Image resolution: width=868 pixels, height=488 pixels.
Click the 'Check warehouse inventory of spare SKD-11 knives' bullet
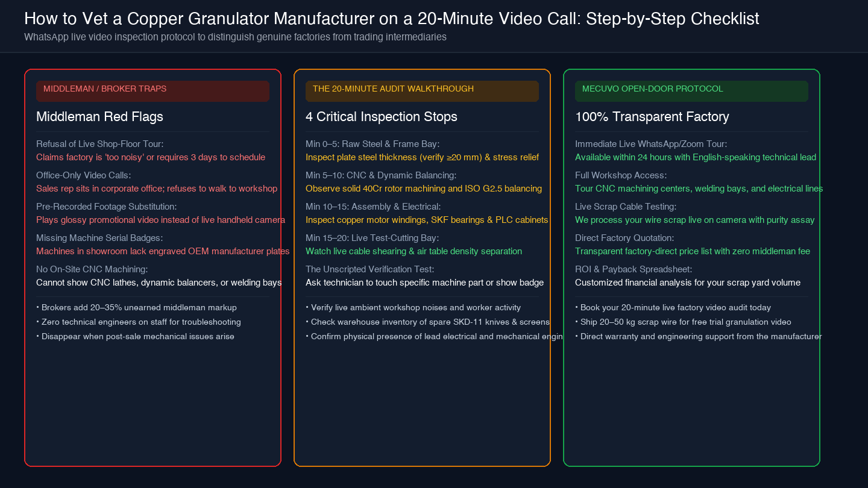[x=428, y=322]
